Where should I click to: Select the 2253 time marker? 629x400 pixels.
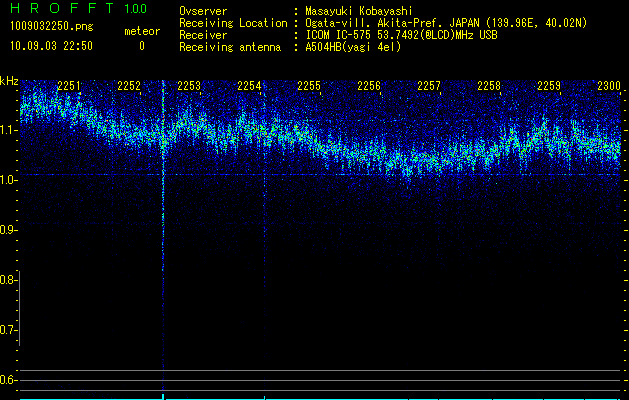click(x=189, y=87)
